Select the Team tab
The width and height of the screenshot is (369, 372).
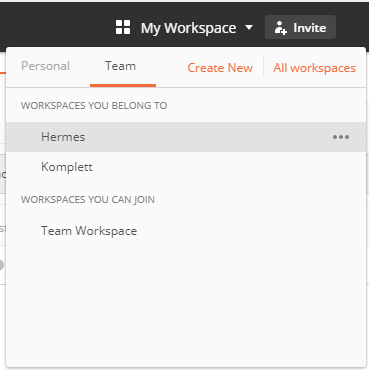(x=120, y=66)
